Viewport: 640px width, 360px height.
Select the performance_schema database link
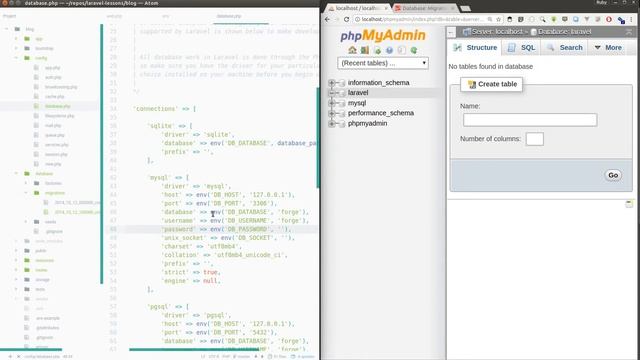coord(381,113)
